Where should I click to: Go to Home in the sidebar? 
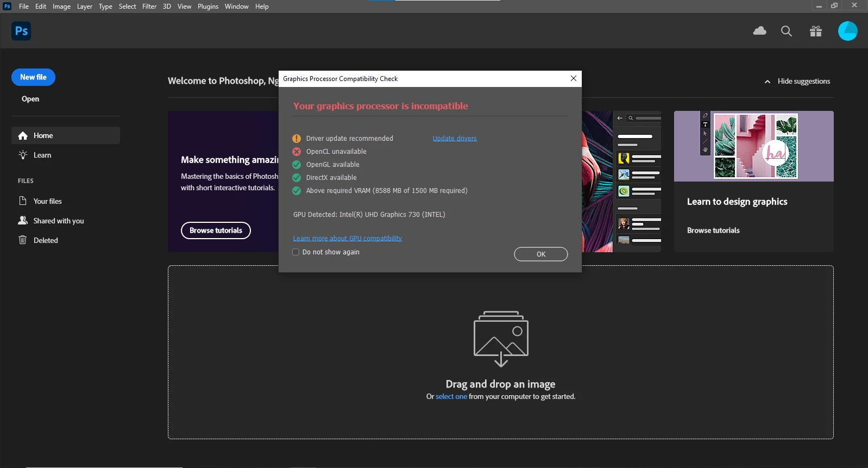coord(66,135)
